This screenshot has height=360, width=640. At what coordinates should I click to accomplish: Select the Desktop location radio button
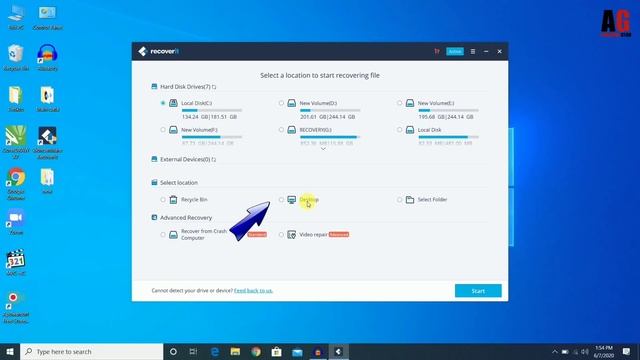click(281, 200)
